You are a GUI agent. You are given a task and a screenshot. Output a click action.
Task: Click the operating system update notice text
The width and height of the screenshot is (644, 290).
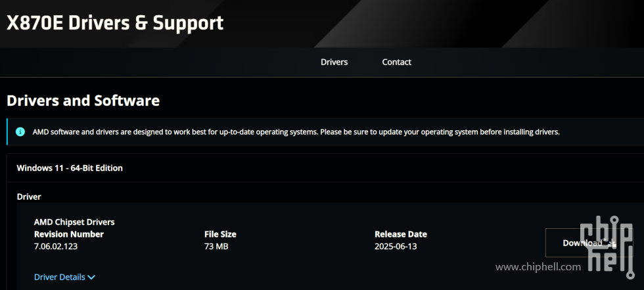[x=296, y=132]
